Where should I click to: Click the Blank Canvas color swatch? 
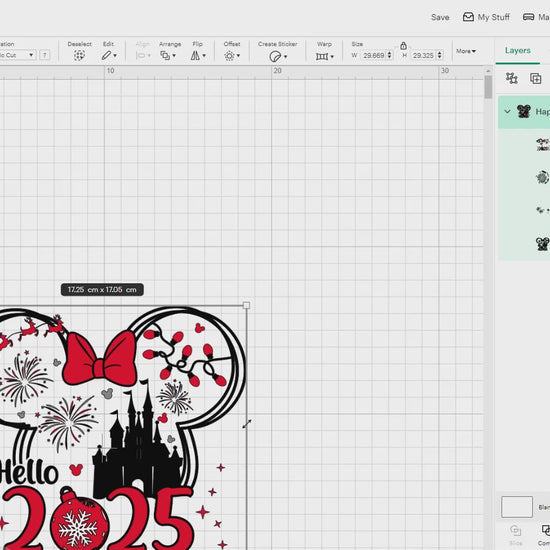517,507
